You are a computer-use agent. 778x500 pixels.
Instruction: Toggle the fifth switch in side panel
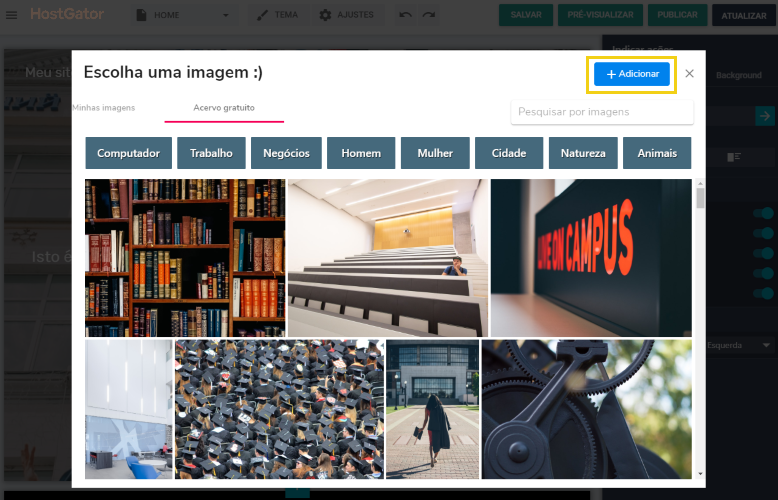[763, 293]
